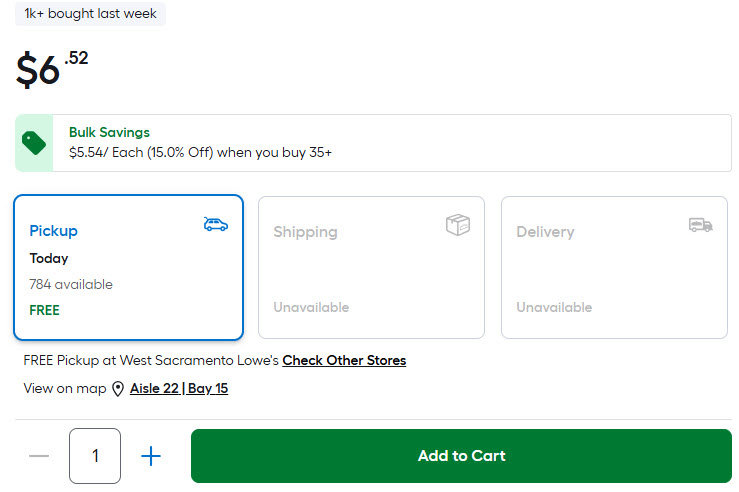739x492 pixels.
Task: Focus the quantity input field
Action: [95, 456]
